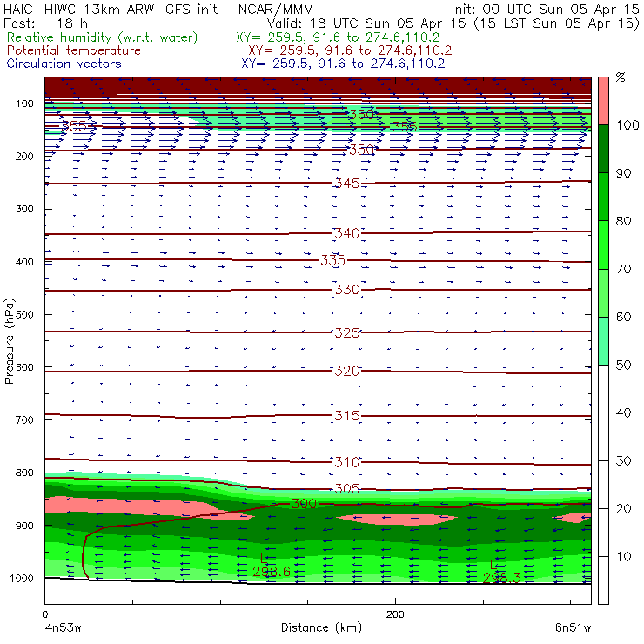Click the colorbar 80 percent label
644x644 pixels.
pyautogui.click(x=623, y=221)
